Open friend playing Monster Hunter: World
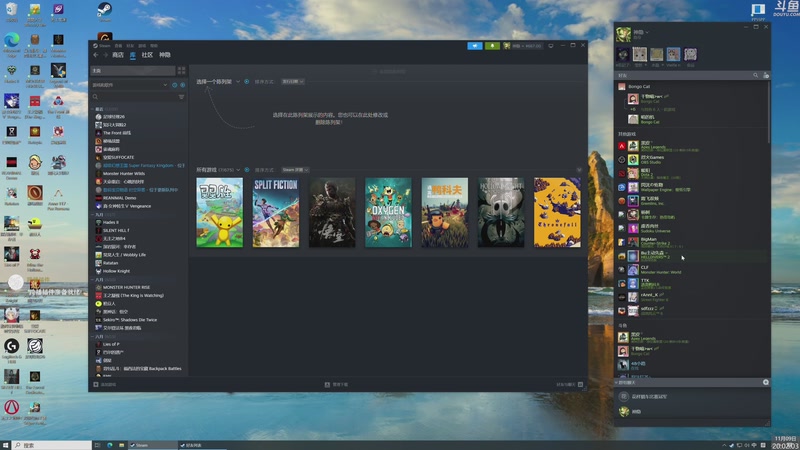This screenshot has width=800, height=450. click(691, 269)
